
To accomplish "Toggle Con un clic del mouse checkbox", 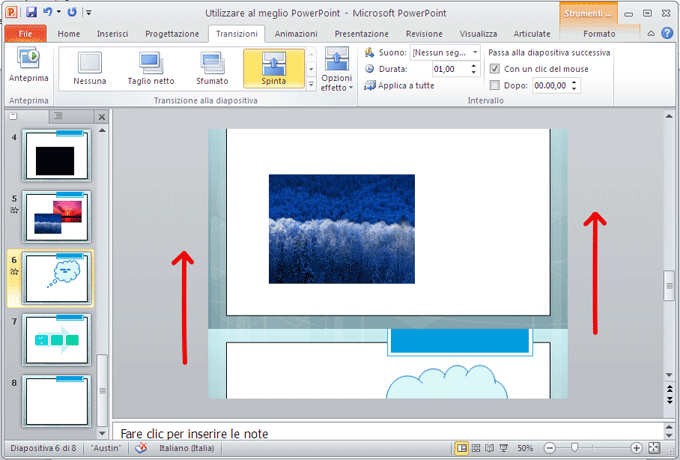I will [x=494, y=69].
